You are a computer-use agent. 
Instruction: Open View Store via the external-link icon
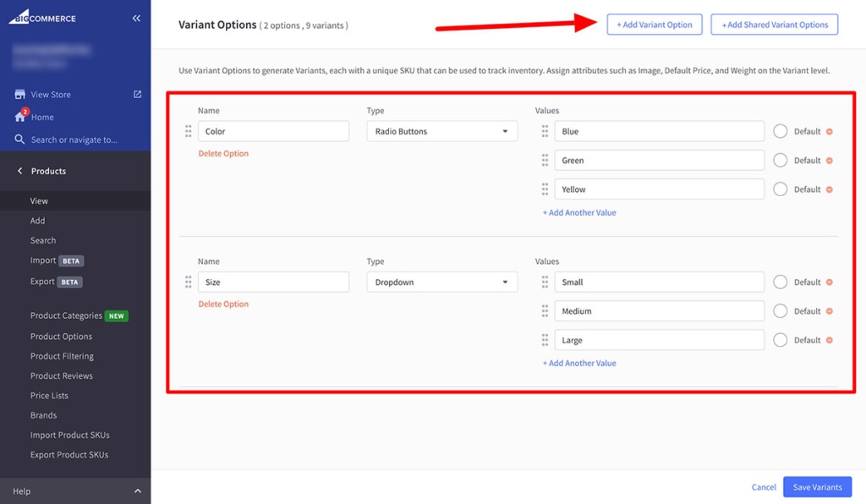coord(137,94)
